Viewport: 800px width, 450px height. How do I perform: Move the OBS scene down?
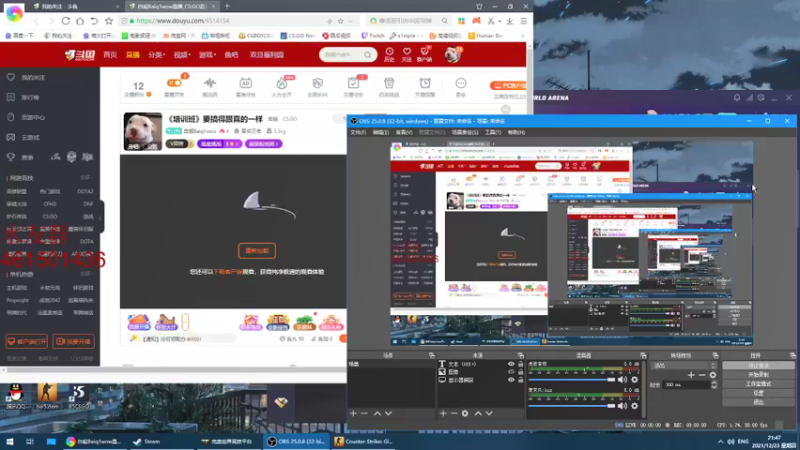pyautogui.click(x=388, y=413)
